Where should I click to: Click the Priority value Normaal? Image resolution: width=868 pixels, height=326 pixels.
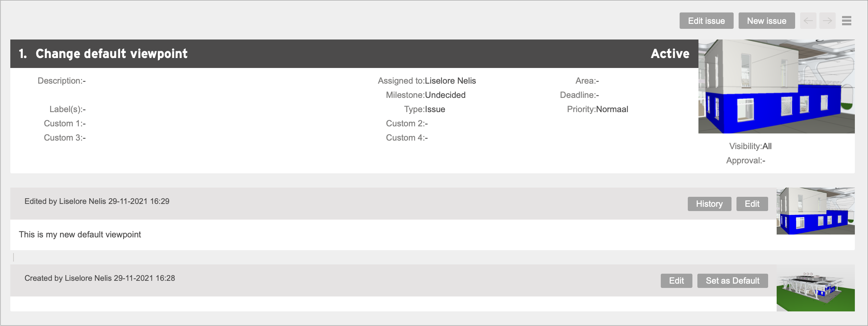612,109
